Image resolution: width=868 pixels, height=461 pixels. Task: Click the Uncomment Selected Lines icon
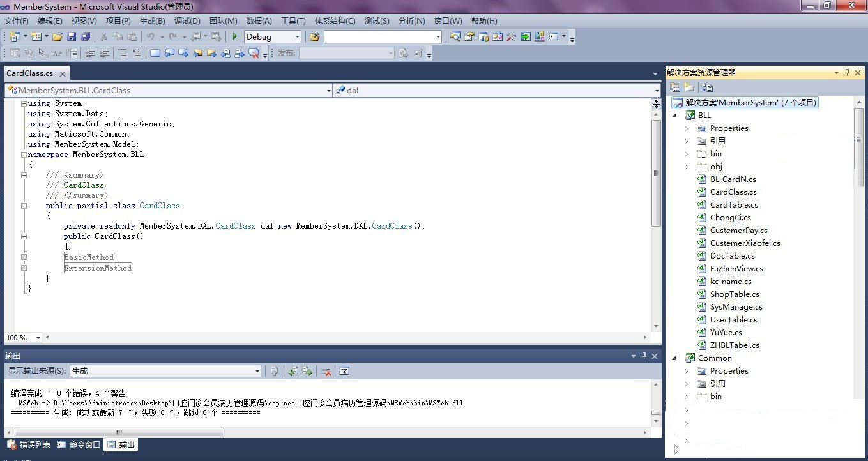click(137, 53)
